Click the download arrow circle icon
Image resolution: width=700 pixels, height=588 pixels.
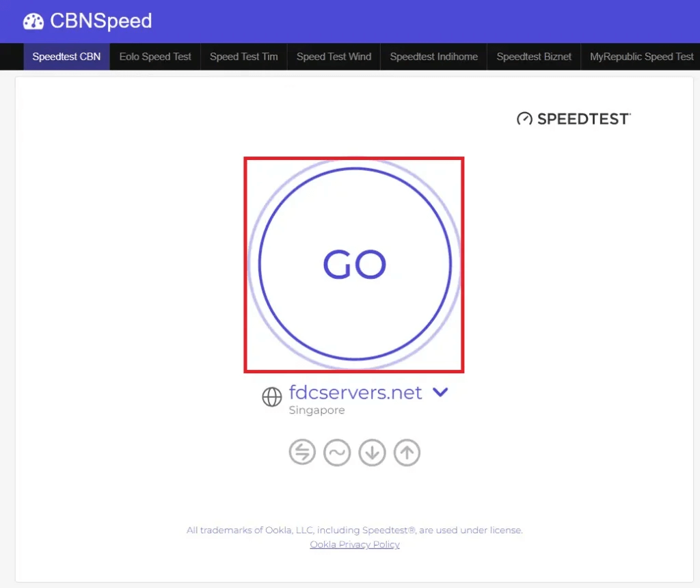(372, 452)
